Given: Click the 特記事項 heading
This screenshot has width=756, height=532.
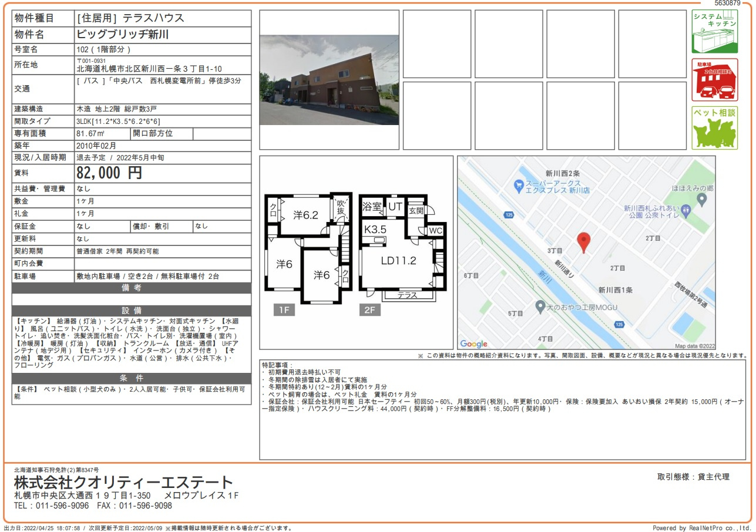Looking at the screenshot, I should (x=277, y=366).
